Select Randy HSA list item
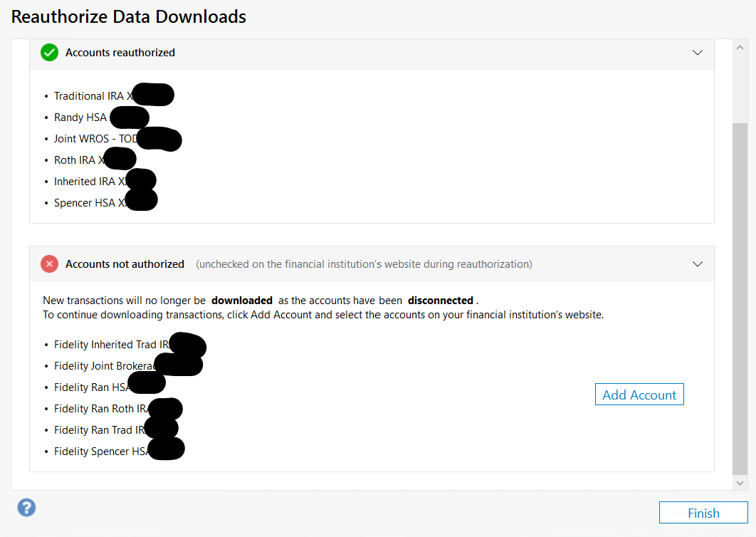This screenshot has width=756, height=537. pyautogui.click(x=96, y=118)
